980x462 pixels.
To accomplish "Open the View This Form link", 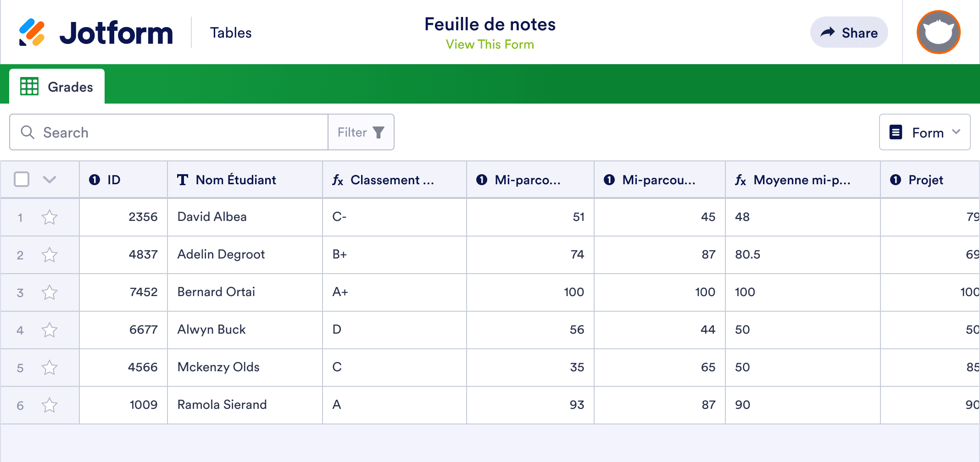I will coord(490,44).
